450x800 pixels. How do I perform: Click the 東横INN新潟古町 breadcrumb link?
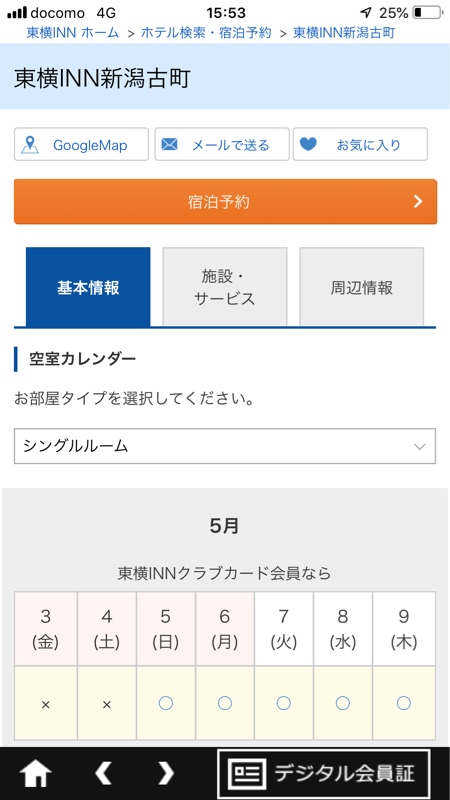coord(344,33)
